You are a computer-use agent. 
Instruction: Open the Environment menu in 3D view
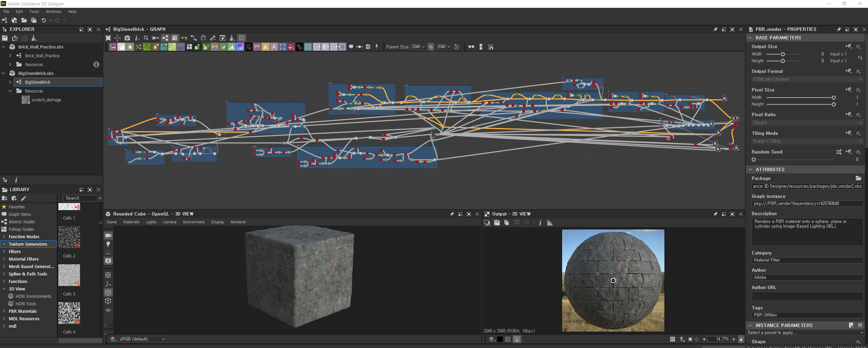click(193, 222)
